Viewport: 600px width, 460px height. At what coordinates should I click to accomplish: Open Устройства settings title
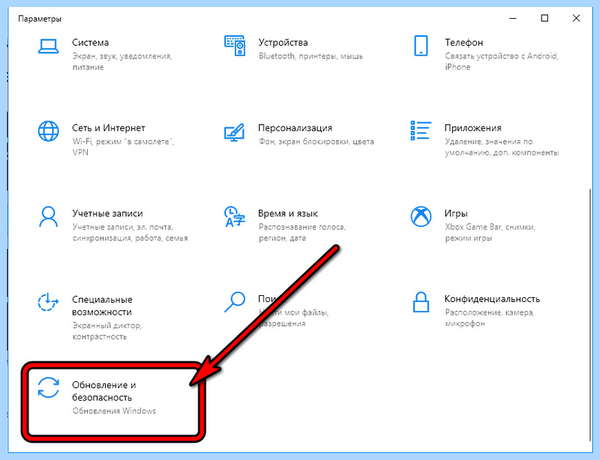(x=283, y=42)
